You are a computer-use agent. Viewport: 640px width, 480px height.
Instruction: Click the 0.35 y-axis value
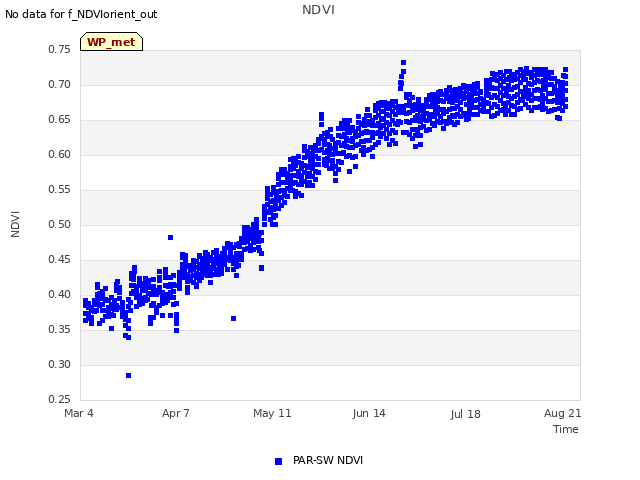coord(59,329)
